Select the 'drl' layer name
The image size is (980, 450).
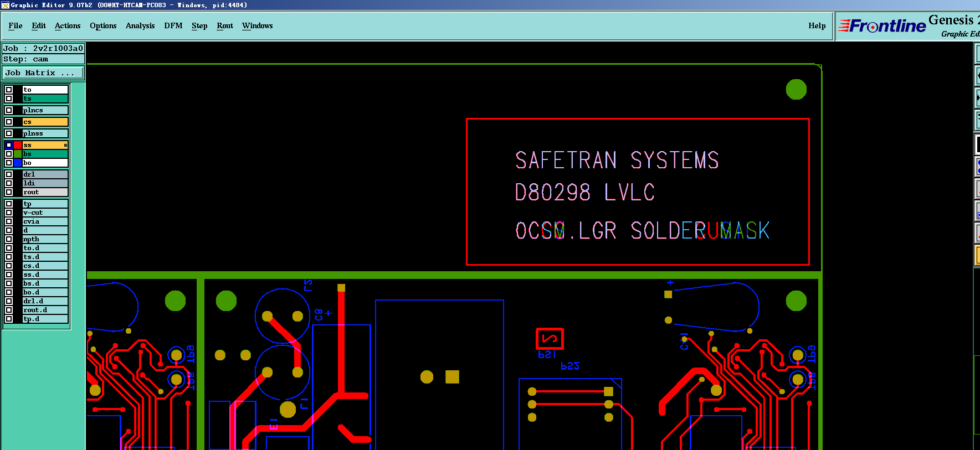[x=45, y=174]
